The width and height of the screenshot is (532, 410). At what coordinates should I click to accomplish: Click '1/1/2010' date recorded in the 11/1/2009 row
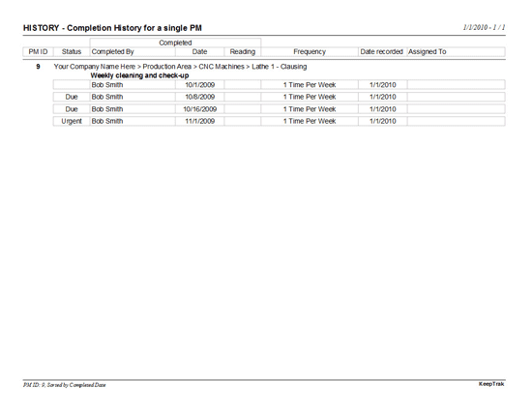(383, 121)
